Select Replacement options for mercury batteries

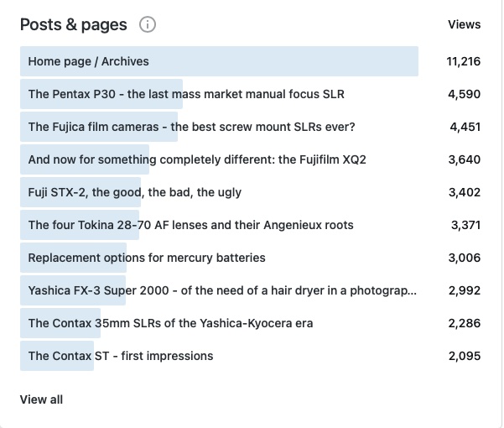(x=147, y=258)
